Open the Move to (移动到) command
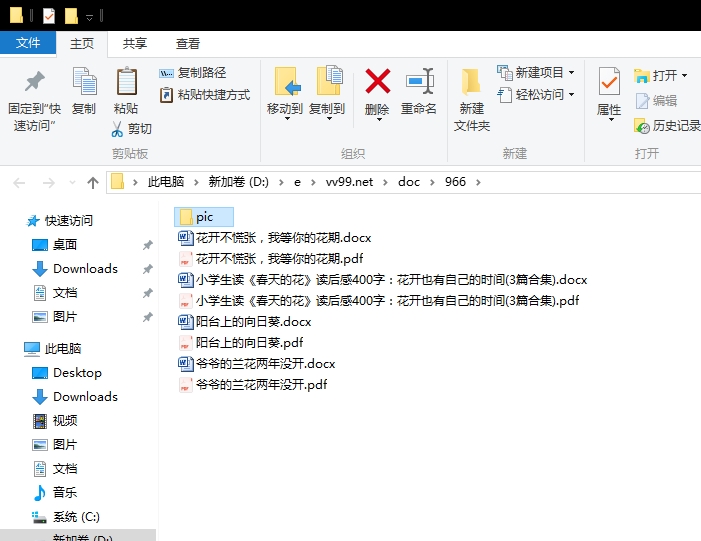Viewport: 701px width, 541px height. [x=285, y=94]
